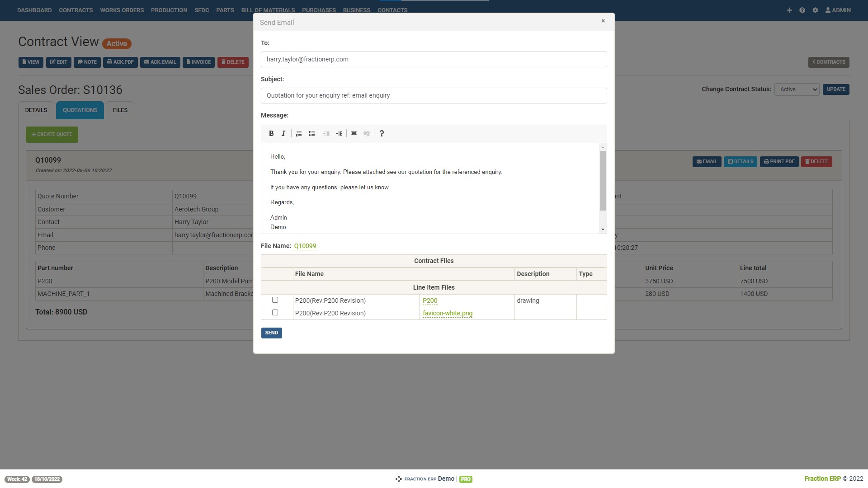Click the Q10099 file name link
The width and height of the screenshot is (868, 488).
coord(305,245)
